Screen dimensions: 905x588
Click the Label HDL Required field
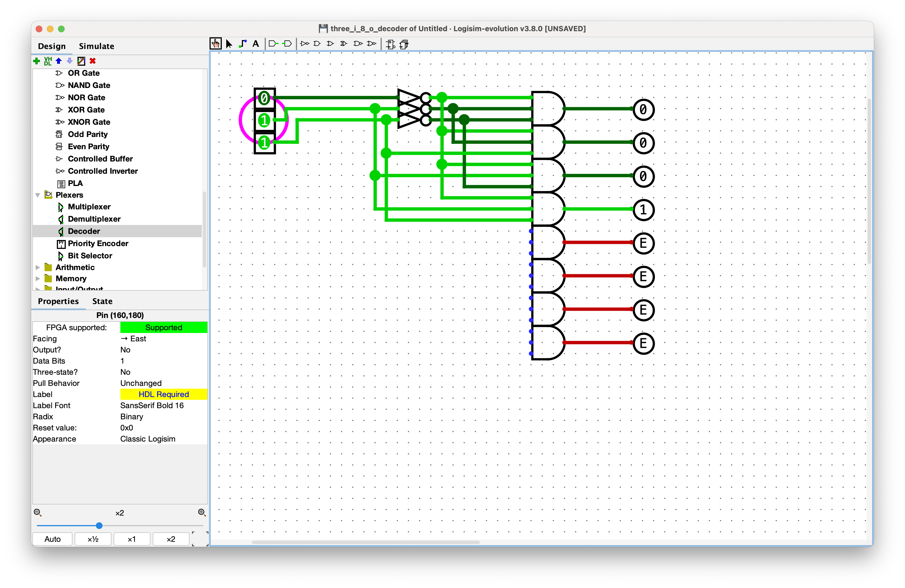tap(164, 394)
